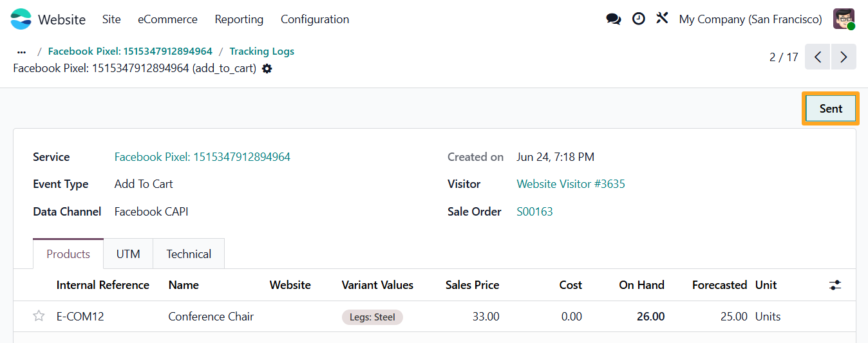Open Service link Facebook Pixel: 1515347912894964
Viewport: 868px width, 343px height.
202,157
